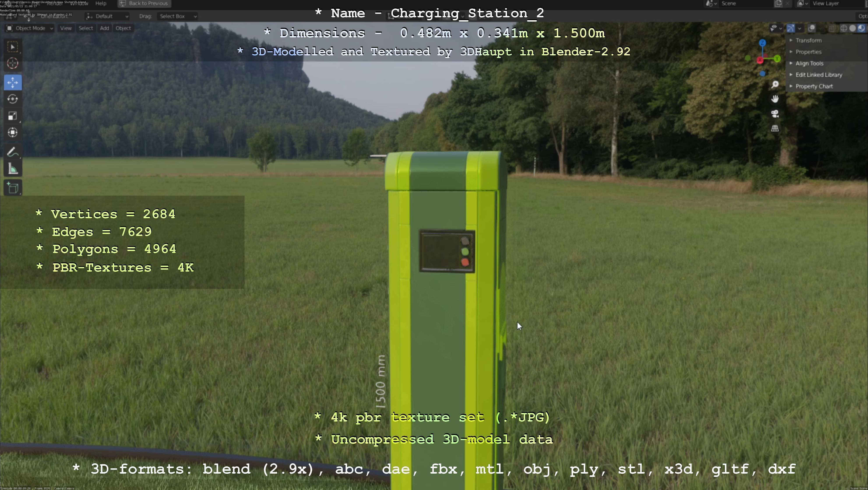Open the Select menu
The width and height of the screenshot is (868, 490).
click(x=86, y=28)
